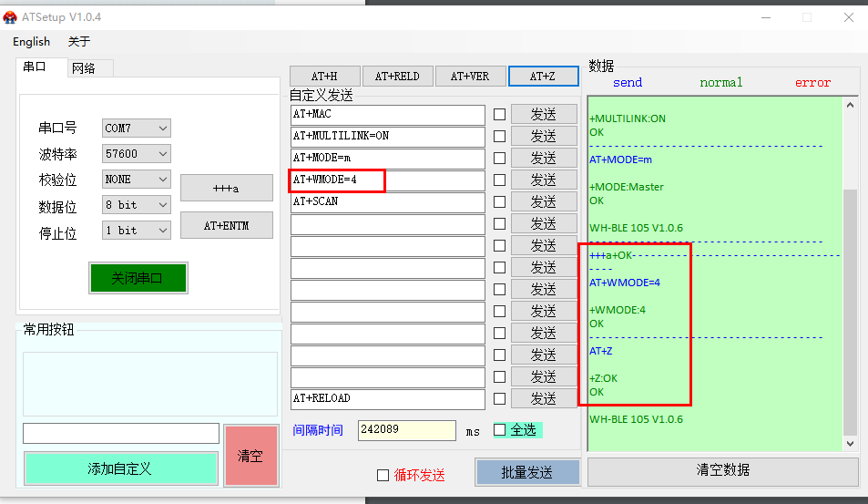Expand the 波特率 57600 baud rate dropdown

(136, 154)
